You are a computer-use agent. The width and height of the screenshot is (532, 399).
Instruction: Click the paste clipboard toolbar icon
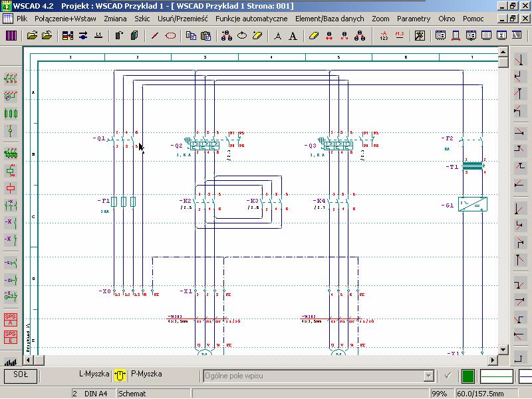(x=206, y=35)
